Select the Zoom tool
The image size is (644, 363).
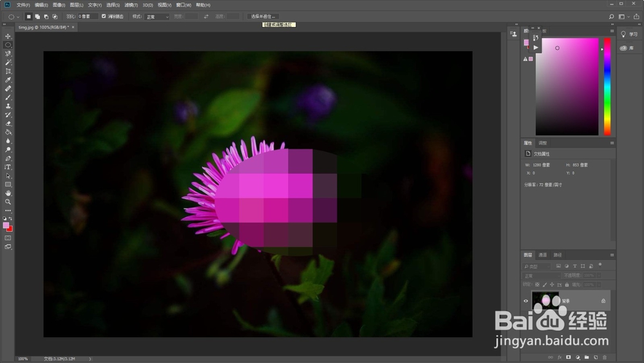8,202
